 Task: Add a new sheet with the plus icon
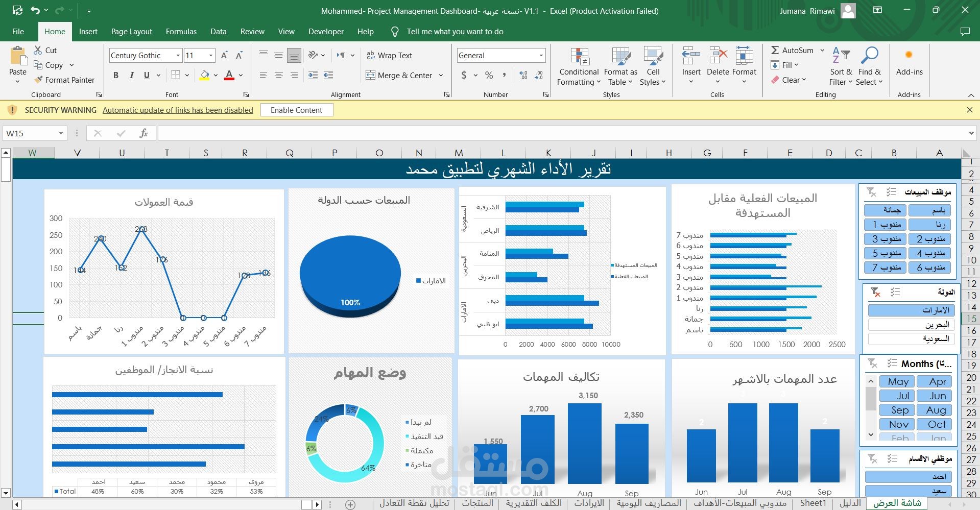click(350, 504)
